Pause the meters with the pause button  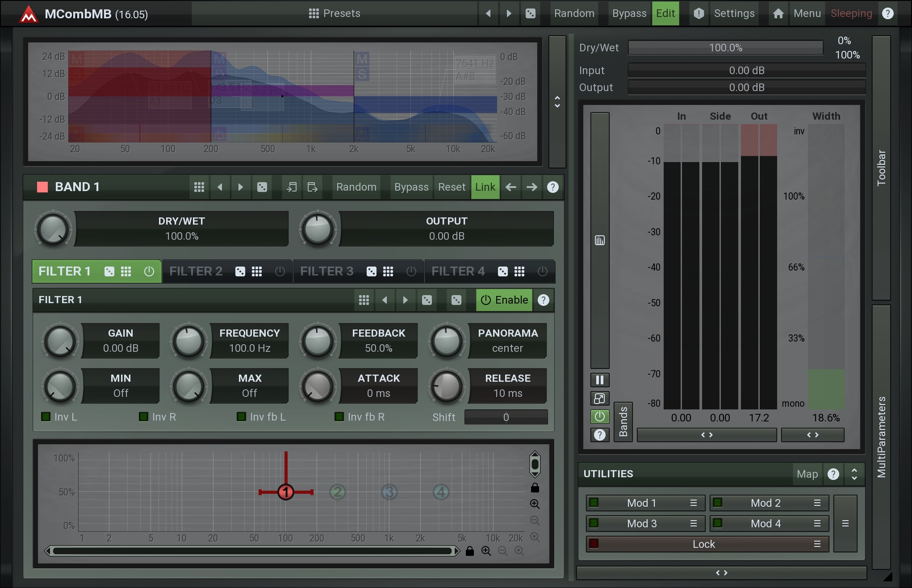pyautogui.click(x=600, y=380)
